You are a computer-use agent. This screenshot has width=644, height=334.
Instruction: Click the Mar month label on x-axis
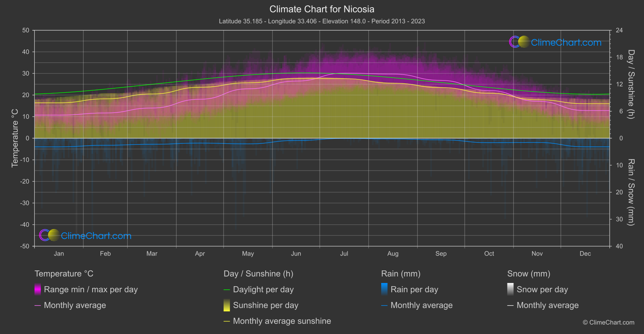pyautogui.click(x=152, y=253)
